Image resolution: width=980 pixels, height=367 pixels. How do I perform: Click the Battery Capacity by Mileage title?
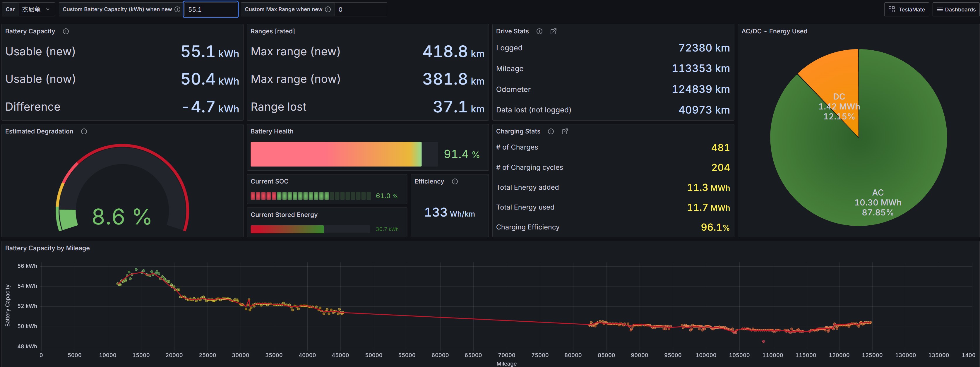[x=47, y=248]
